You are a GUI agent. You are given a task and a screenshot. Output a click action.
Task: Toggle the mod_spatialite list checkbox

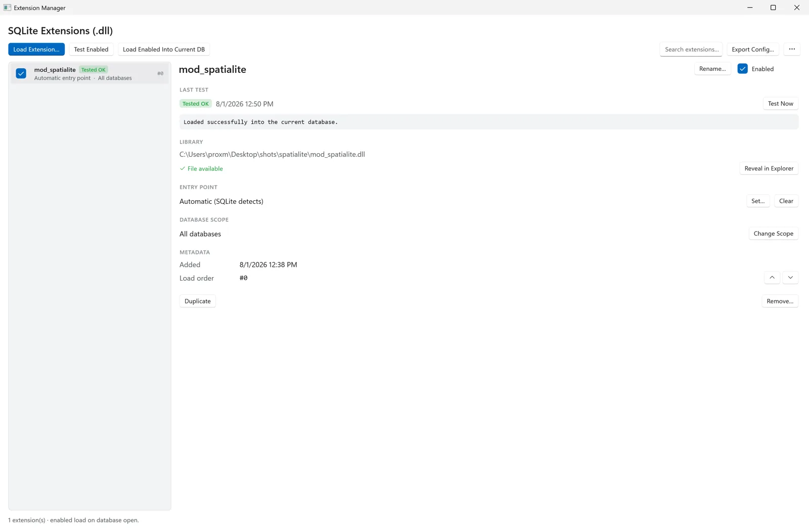pyautogui.click(x=21, y=73)
